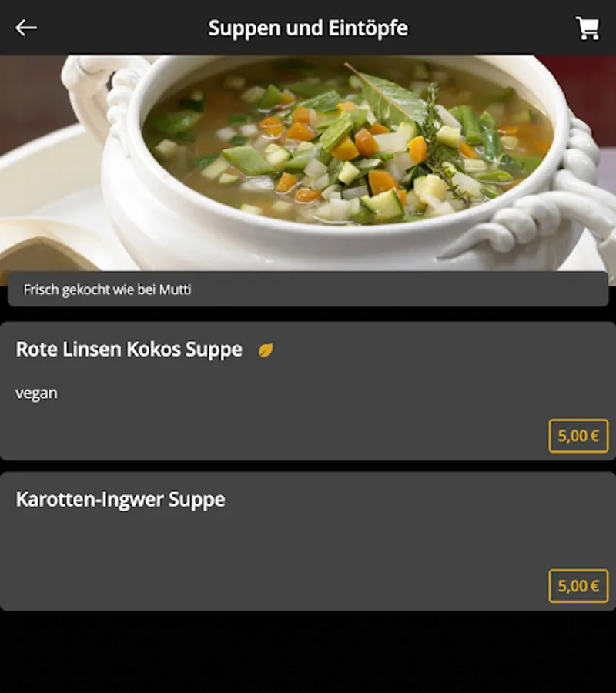Open the Rote Linsen Kokos Suppe card

pos(308,391)
